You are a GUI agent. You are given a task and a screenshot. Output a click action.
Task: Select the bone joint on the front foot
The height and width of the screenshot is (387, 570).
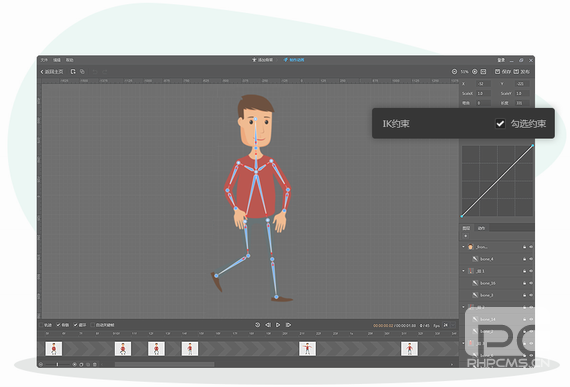tap(276, 297)
